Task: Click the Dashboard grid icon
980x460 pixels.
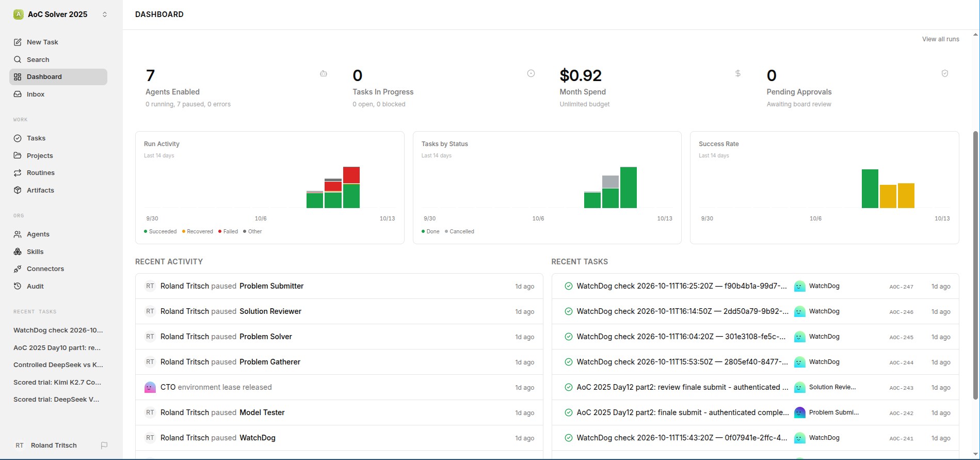Action: click(18, 77)
